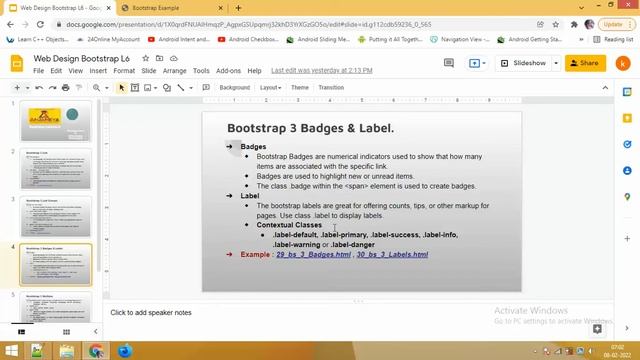Open the 29_bs_3_Badges.html link
Image resolution: width=640 pixels, height=360 pixels.
click(313, 255)
